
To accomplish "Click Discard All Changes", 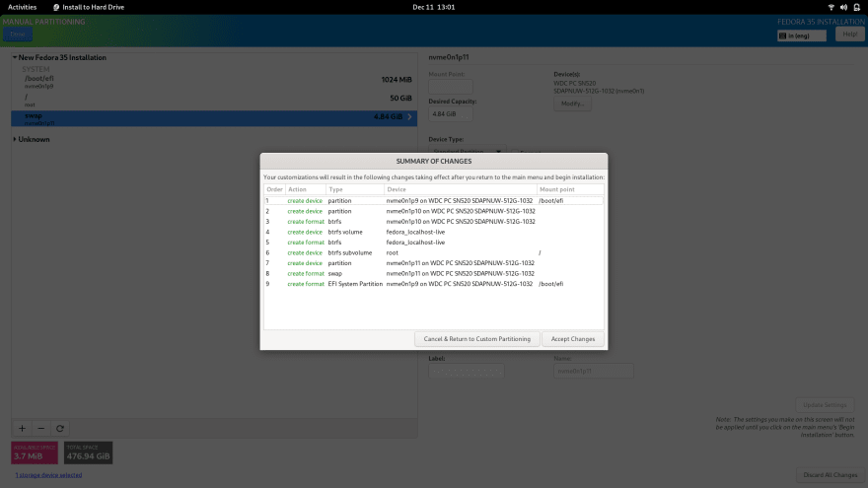I will (830, 475).
